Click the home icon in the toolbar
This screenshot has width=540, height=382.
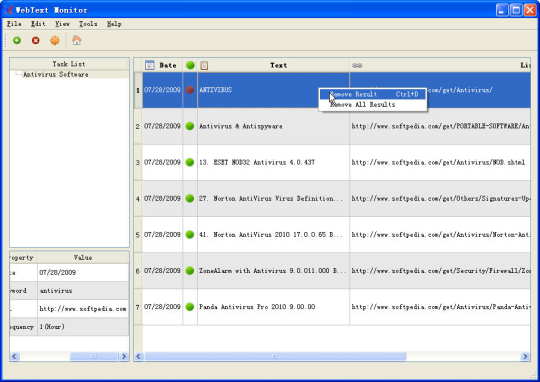(76, 40)
